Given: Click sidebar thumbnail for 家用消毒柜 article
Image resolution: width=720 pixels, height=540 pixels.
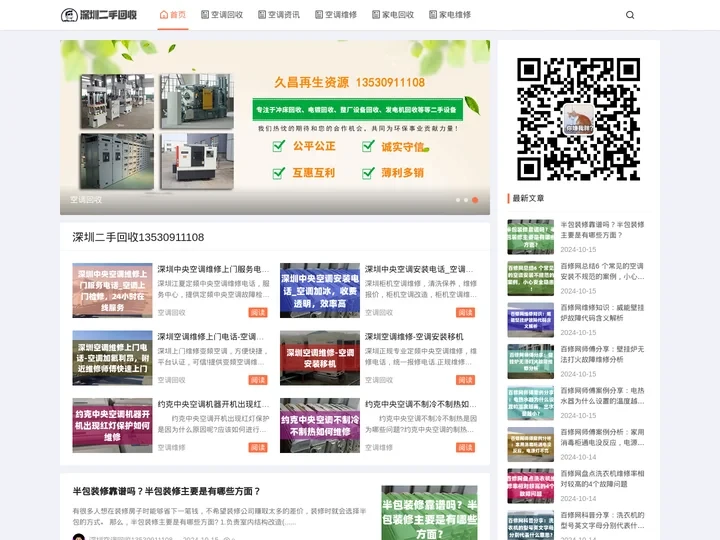Looking at the screenshot, I should click(530, 444).
